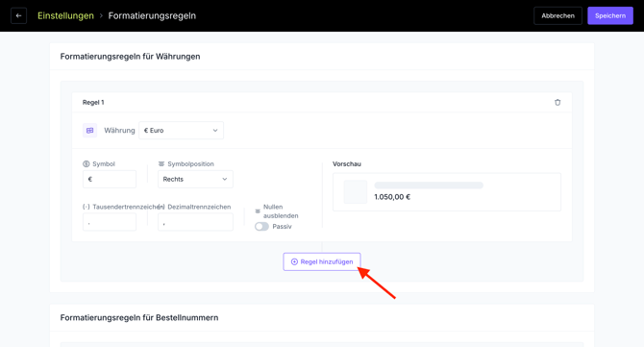Go to Einstellungen breadcrumb

(x=65, y=15)
